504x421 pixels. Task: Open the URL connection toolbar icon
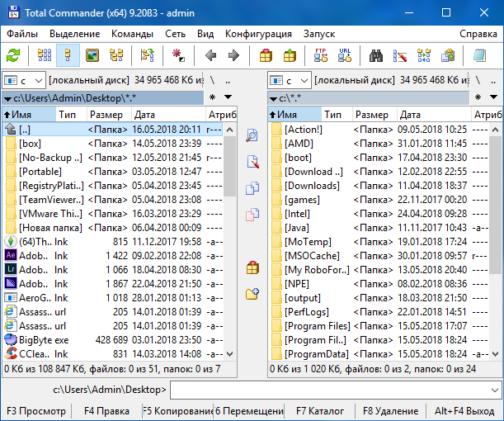345,56
